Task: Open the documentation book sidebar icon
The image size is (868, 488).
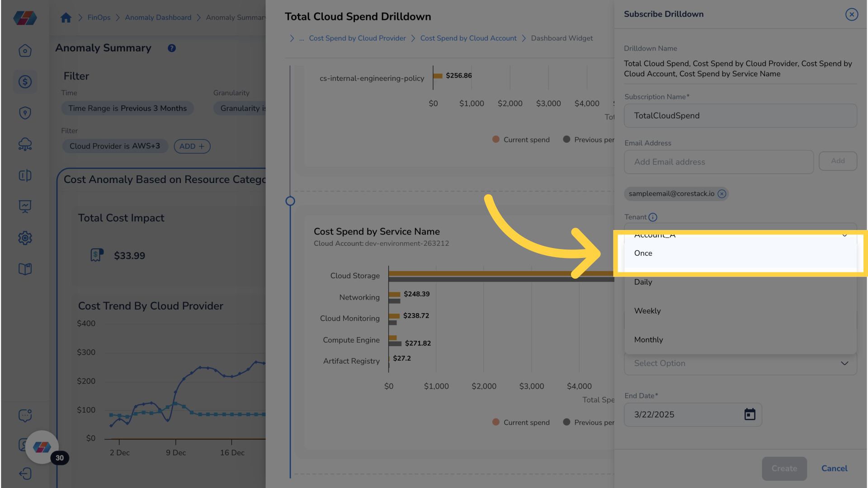Action: 25,269
